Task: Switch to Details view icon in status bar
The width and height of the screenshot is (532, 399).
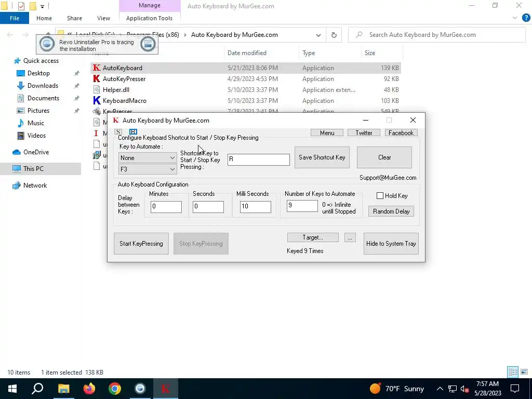Action: click(x=513, y=372)
